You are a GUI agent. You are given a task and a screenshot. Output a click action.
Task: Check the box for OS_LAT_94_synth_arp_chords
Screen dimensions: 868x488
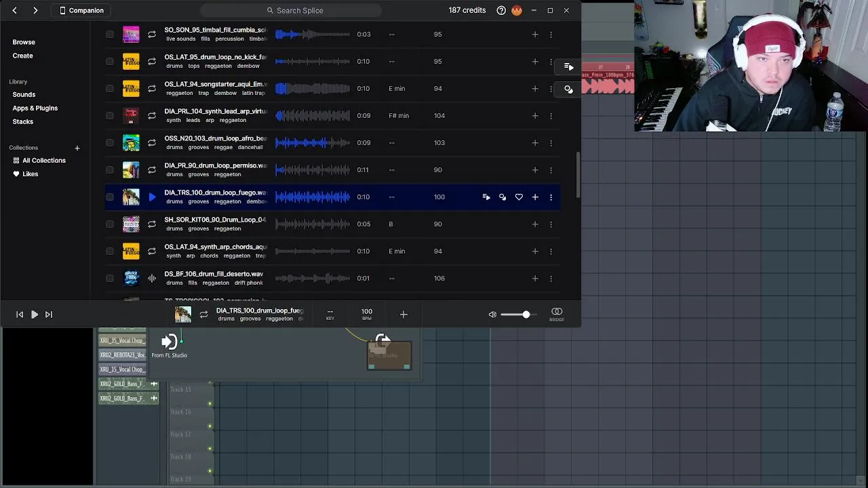click(110, 251)
